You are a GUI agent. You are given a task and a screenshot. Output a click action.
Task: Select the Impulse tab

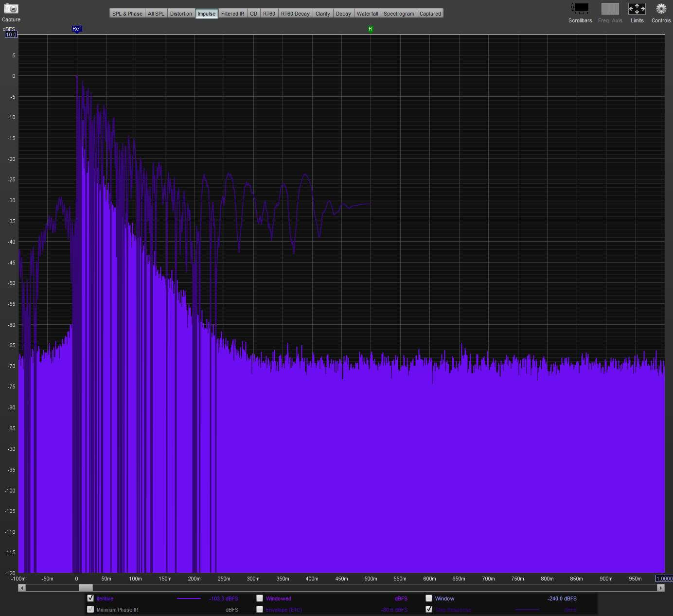[207, 14]
